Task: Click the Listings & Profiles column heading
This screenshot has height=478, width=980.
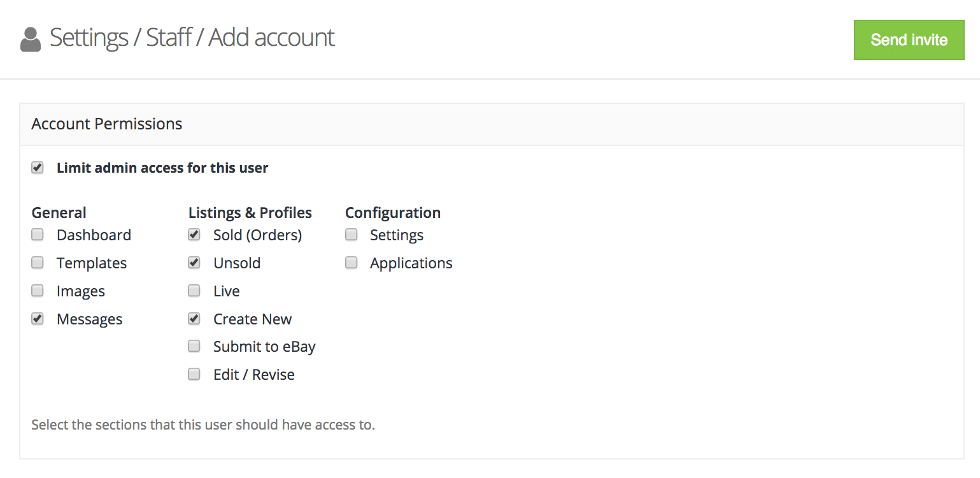Action: click(250, 212)
